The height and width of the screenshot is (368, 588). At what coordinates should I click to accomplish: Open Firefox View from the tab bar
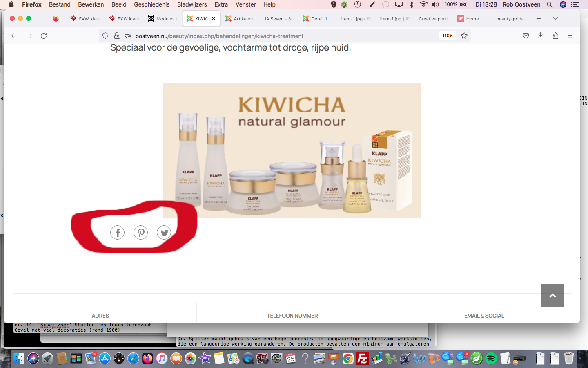[x=56, y=19]
